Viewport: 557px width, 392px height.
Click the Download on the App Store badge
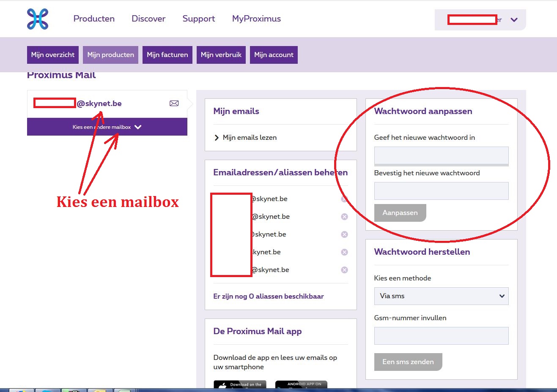click(x=239, y=385)
